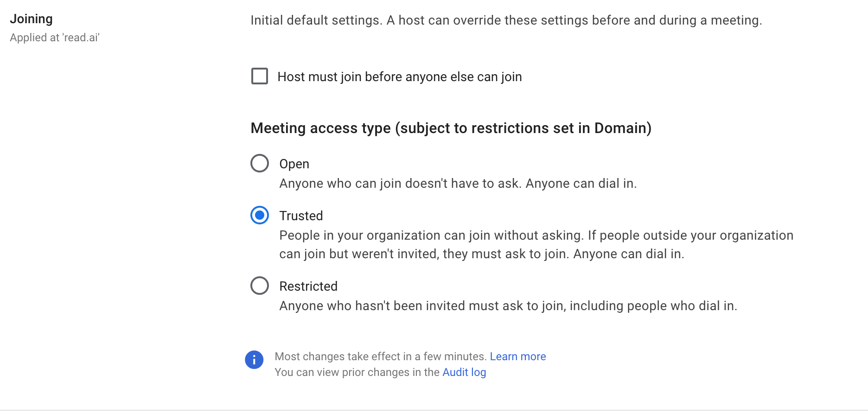
Task: View prior changes via Audit log link
Action: pyautogui.click(x=464, y=372)
